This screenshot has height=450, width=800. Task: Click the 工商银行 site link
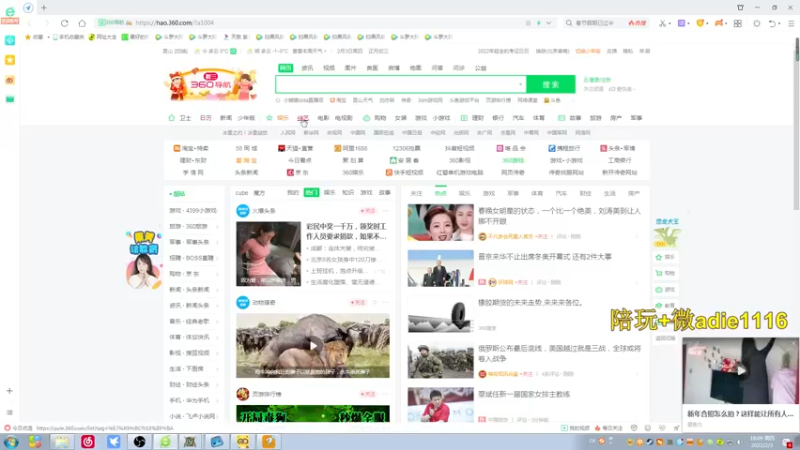619,160
